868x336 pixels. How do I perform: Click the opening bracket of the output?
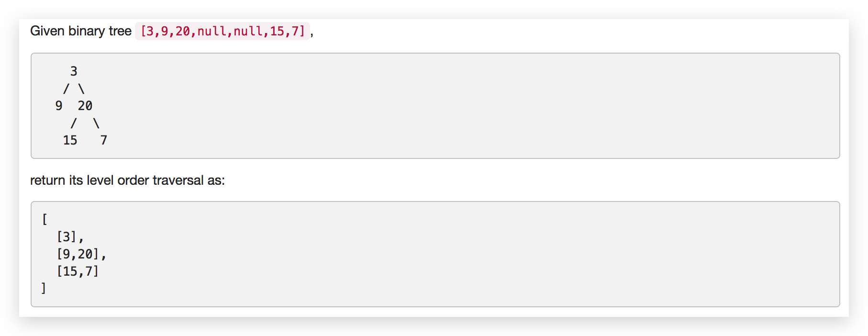[x=45, y=219]
